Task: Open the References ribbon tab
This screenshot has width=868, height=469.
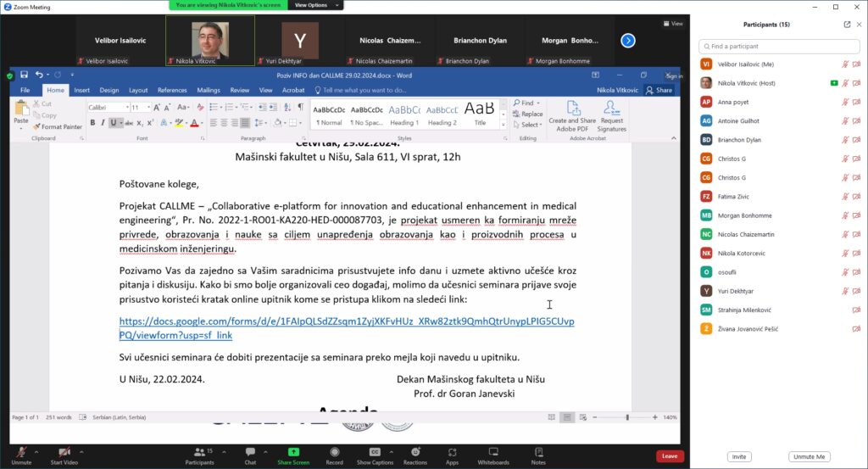Action: click(172, 90)
